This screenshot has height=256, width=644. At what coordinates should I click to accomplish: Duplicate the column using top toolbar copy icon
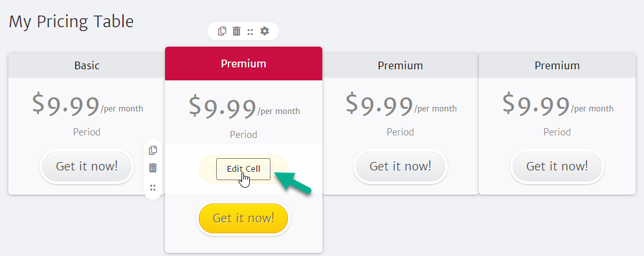click(222, 31)
